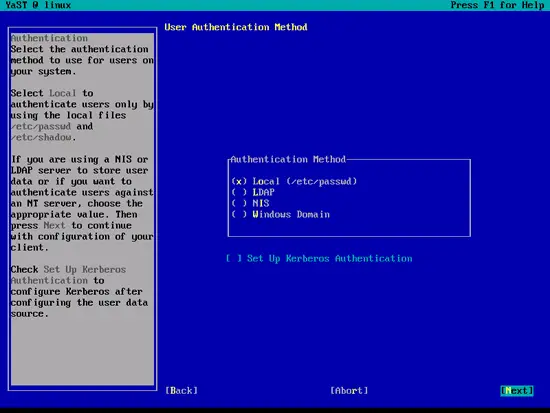This screenshot has width=550, height=413.
Task: Click '/etc/shadow.' in the help panel
Action: pyautogui.click(x=43, y=137)
